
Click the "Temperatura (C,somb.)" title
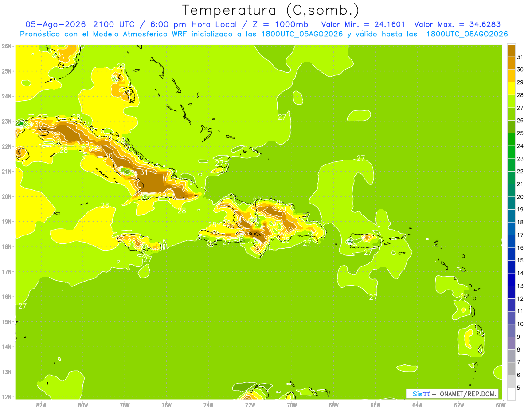271,10
